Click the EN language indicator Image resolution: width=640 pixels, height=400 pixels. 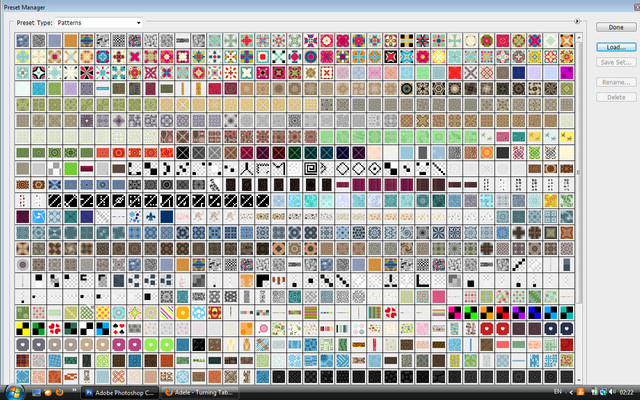tap(558, 392)
